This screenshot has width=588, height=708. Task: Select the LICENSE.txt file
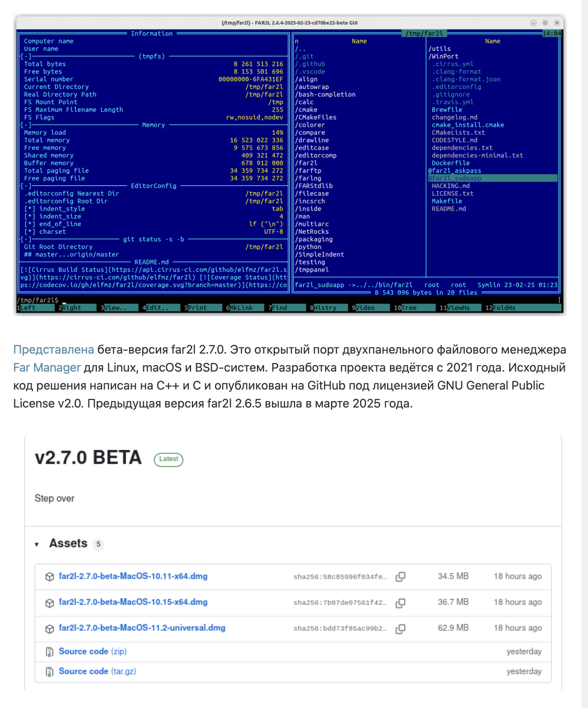(x=453, y=193)
